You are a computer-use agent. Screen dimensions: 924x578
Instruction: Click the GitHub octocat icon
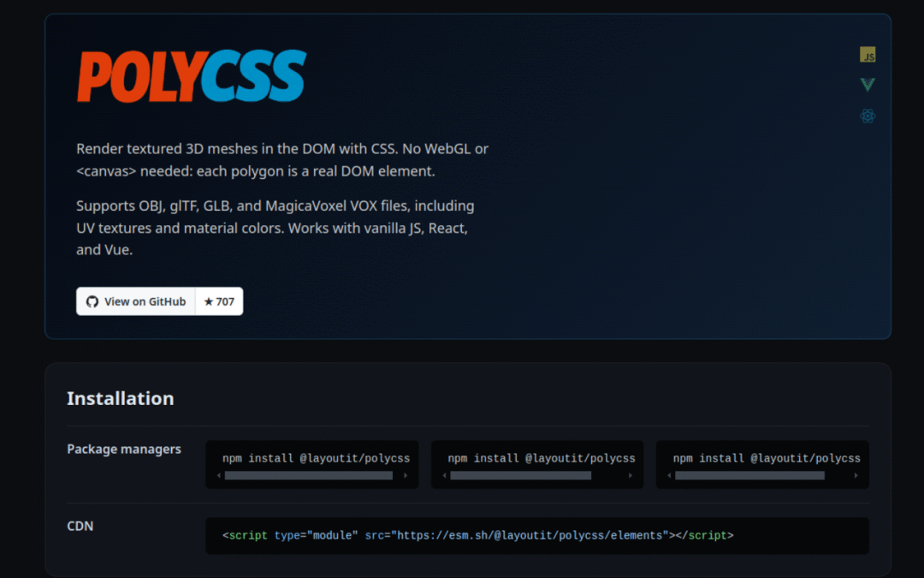pyautogui.click(x=92, y=302)
